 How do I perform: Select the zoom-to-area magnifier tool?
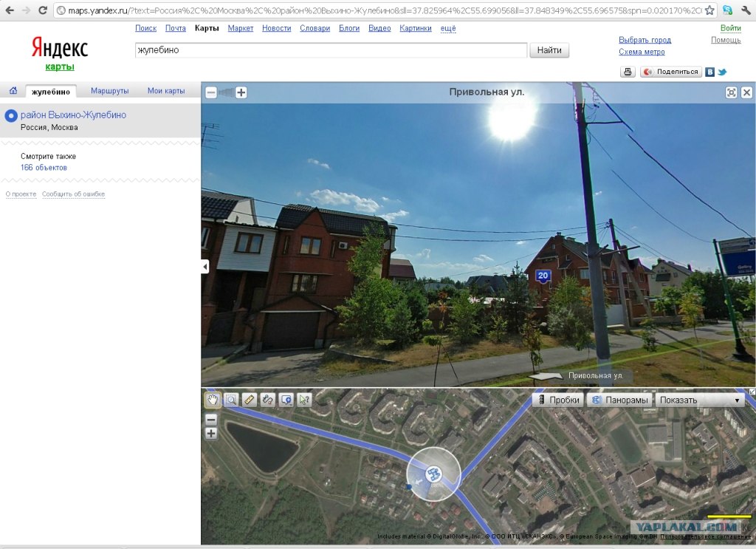(231, 400)
